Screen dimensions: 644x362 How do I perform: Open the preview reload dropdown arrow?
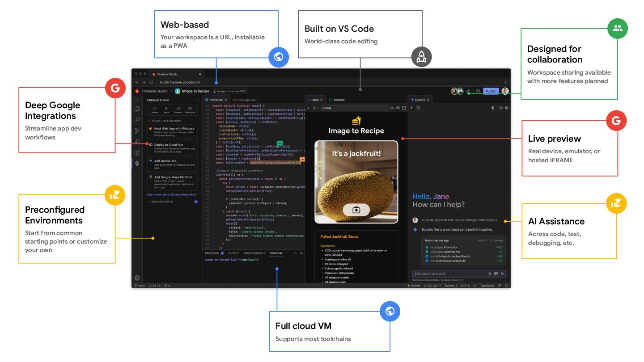pos(318,108)
